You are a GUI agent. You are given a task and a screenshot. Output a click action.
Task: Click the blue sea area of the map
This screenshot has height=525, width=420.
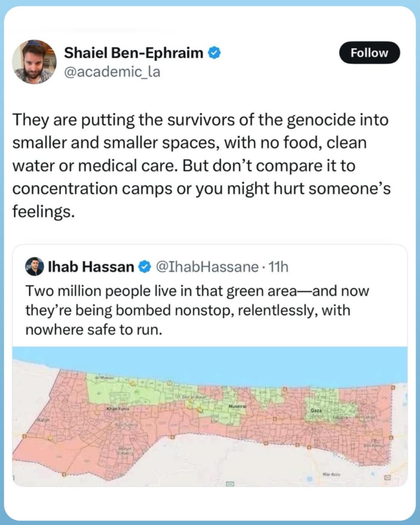(210, 363)
